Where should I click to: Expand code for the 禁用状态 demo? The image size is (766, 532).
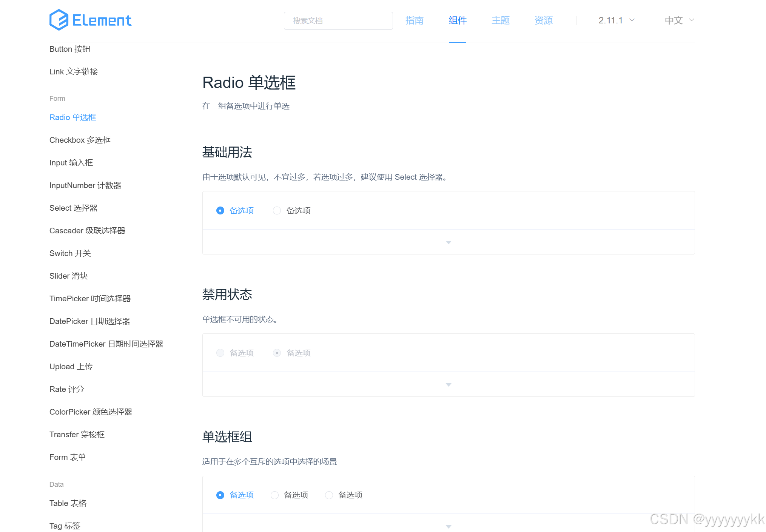coord(449,384)
